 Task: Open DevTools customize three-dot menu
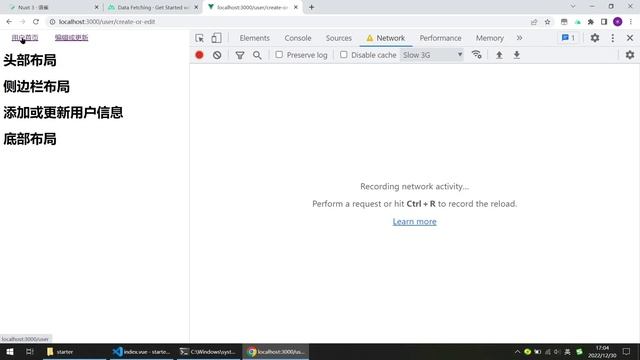(613, 38)
